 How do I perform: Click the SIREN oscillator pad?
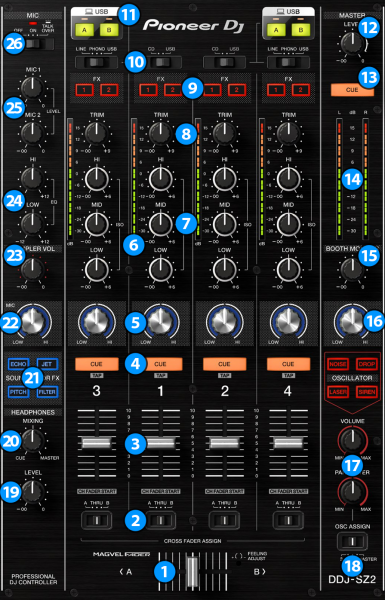367,392
